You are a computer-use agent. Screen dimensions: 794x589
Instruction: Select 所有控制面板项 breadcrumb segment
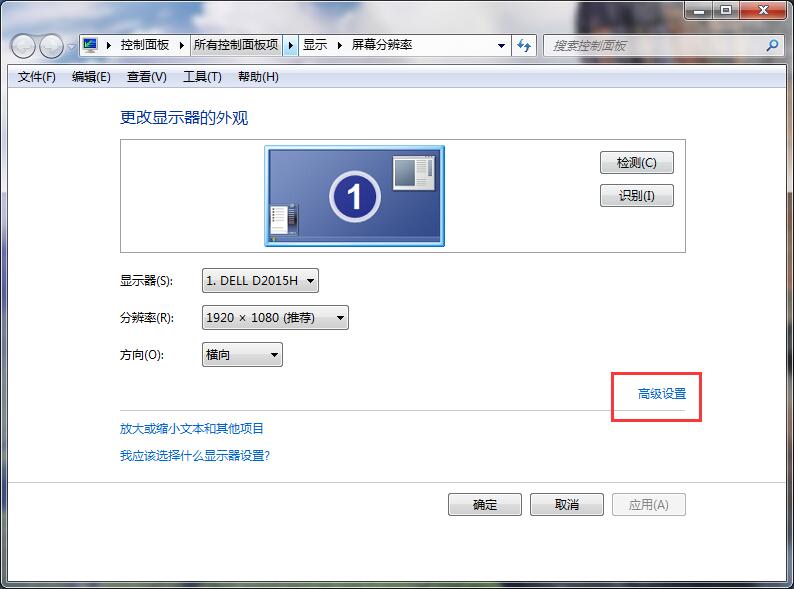click(236, 45)
